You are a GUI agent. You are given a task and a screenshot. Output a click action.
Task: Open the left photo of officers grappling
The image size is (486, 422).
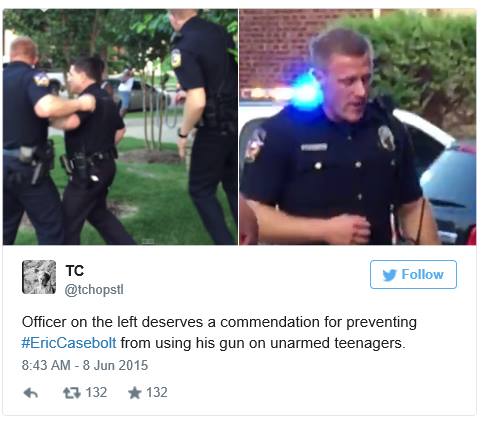(x=120, y=127)
